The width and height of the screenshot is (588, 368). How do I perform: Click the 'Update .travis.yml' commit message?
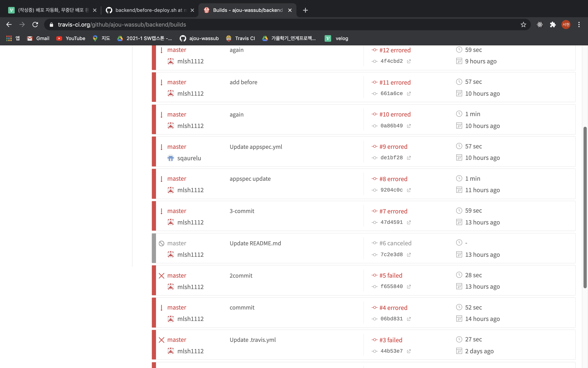click(252, 340)
